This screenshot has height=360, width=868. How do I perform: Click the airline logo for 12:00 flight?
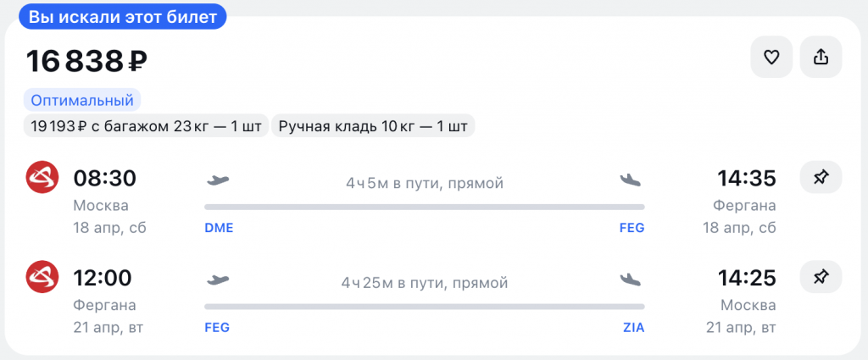[41, 276]
